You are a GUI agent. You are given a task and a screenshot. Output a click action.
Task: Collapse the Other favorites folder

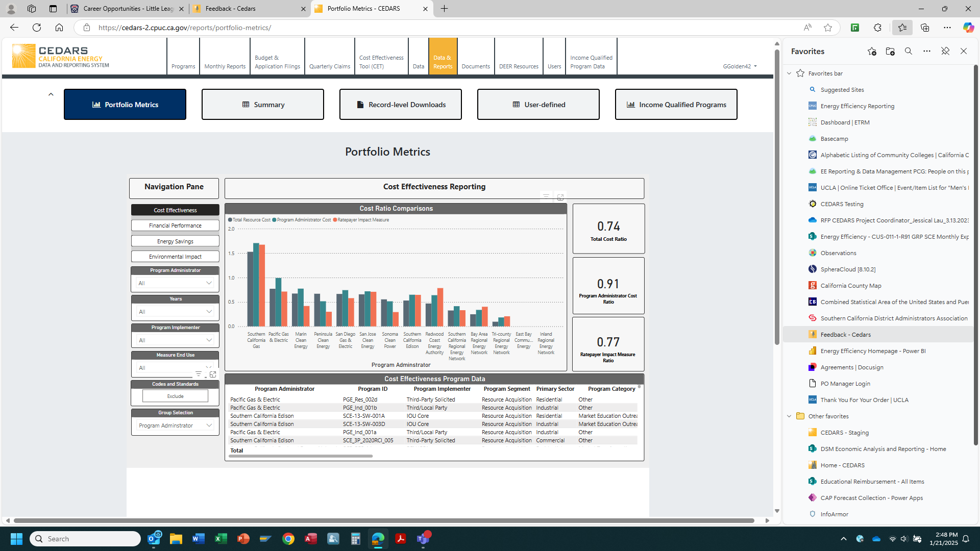point(789,416)
